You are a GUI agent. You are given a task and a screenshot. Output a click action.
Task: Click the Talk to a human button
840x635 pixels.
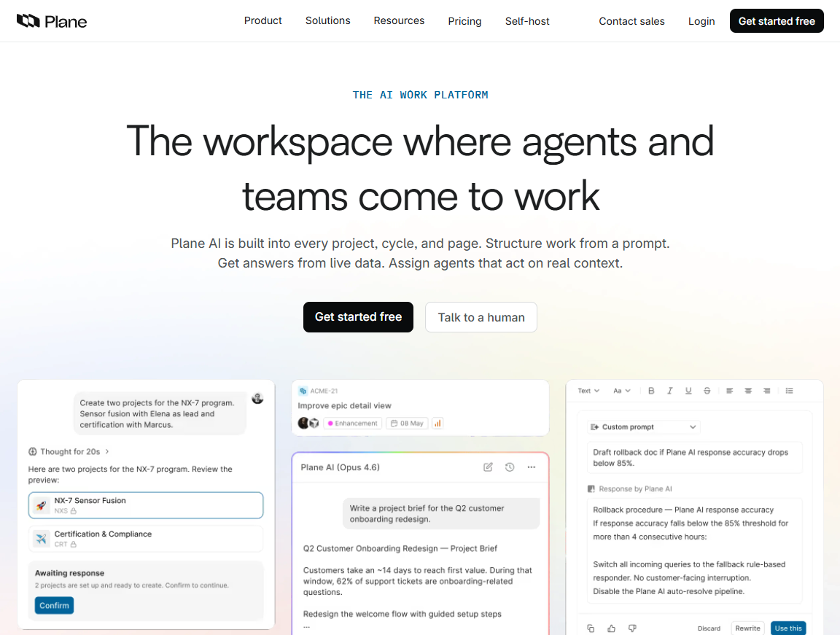pos(481,318)
